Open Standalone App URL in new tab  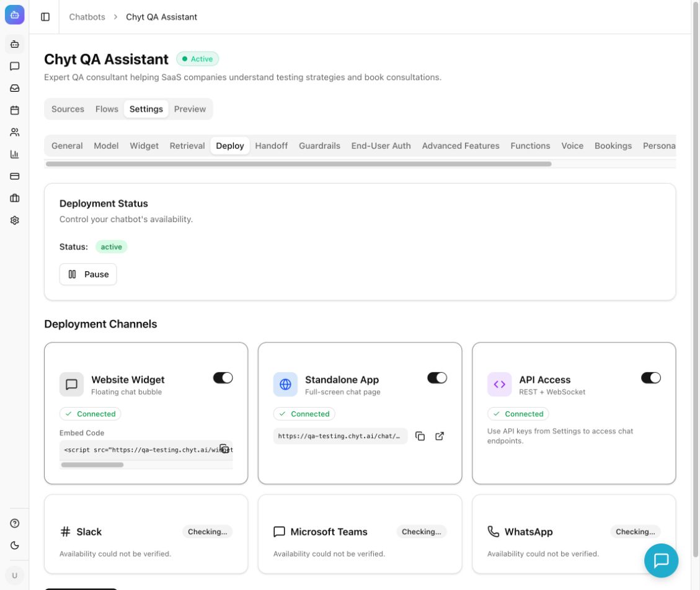click(x=440, y=436)
